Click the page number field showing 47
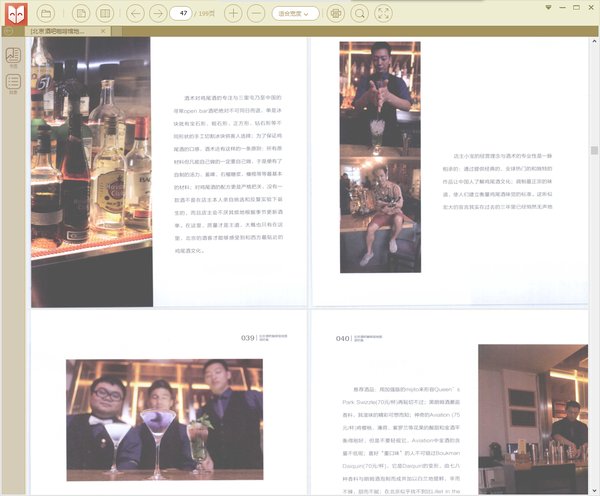The width and height of the screenshot is (600, 496). (181, 13)
